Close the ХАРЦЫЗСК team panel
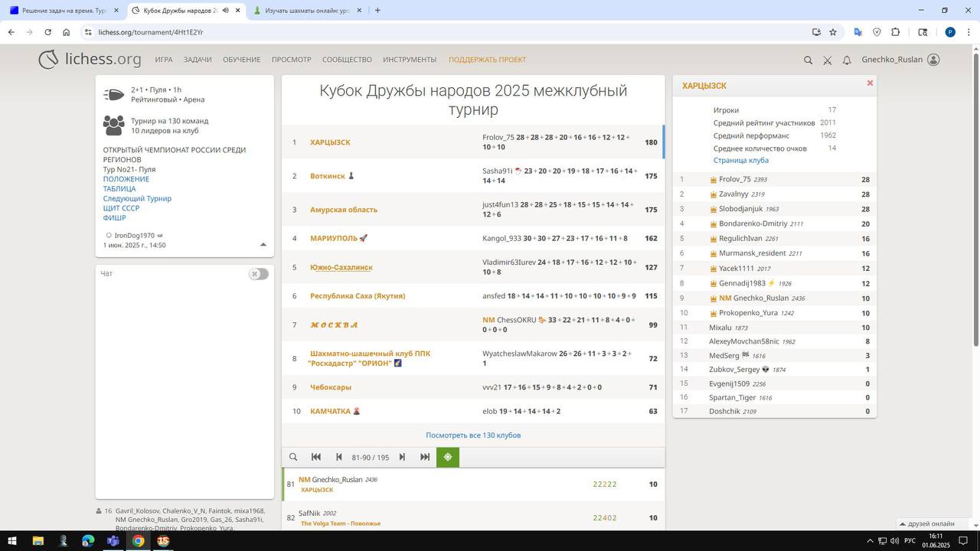The image size is (980, 551). 870,83
